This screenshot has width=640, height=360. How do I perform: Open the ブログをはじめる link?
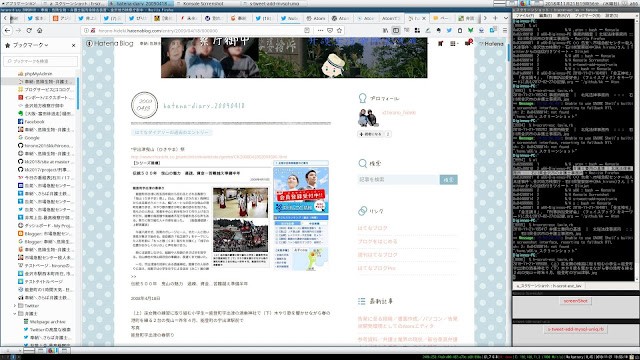[x=377, y=242]
